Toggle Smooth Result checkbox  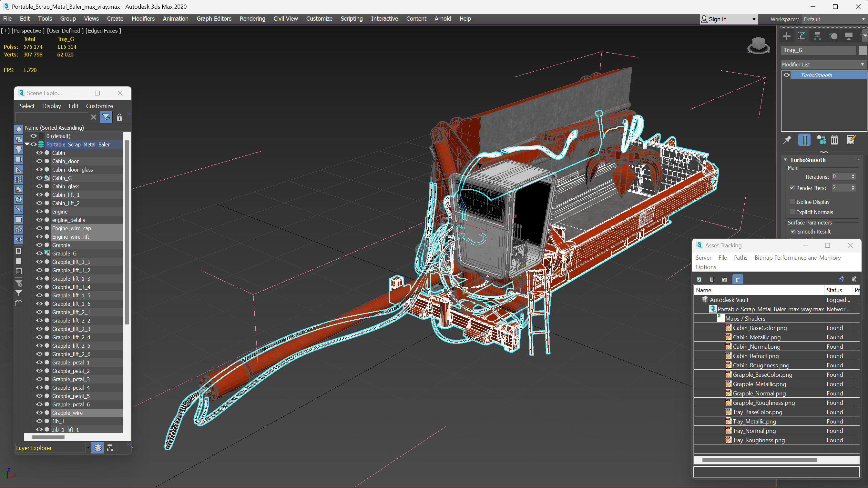[x=793, y=232]
